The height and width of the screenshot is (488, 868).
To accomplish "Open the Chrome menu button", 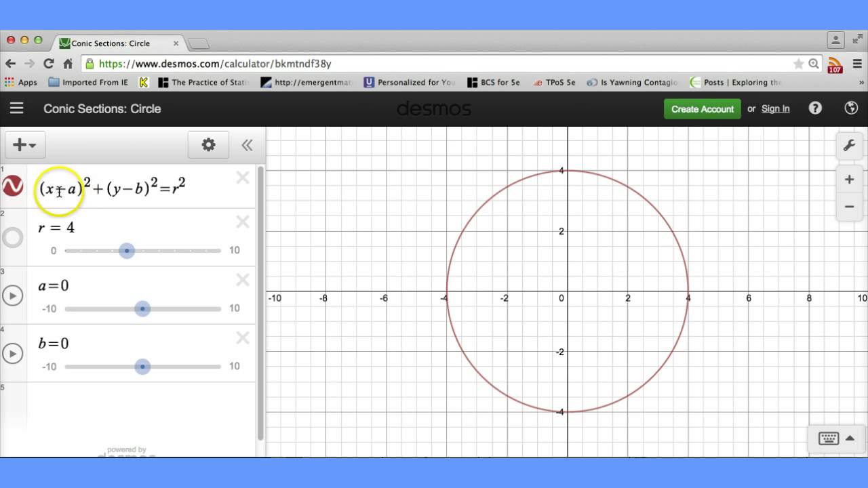I will pos(856,64).
